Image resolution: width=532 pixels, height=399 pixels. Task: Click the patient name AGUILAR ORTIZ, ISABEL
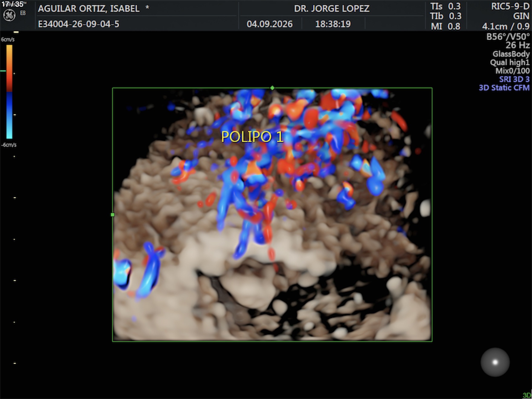tap(89, 8)
